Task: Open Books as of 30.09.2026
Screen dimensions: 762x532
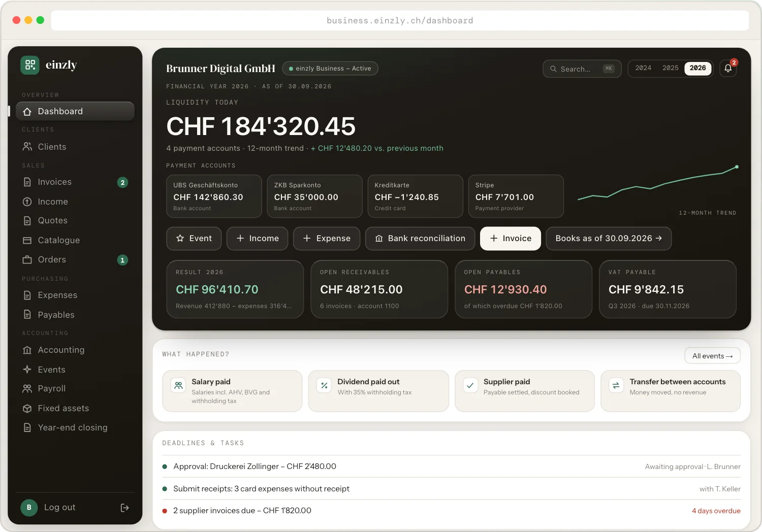Action: tap(609, 239)
